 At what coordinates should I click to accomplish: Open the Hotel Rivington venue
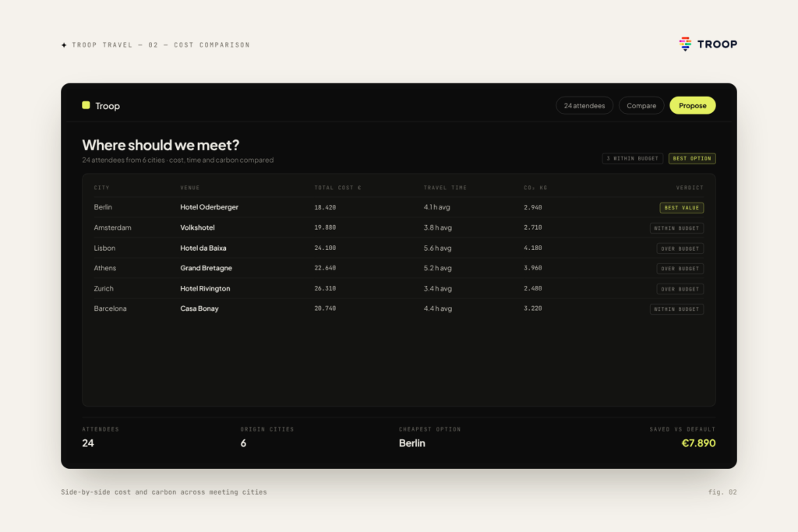point(205,288)
